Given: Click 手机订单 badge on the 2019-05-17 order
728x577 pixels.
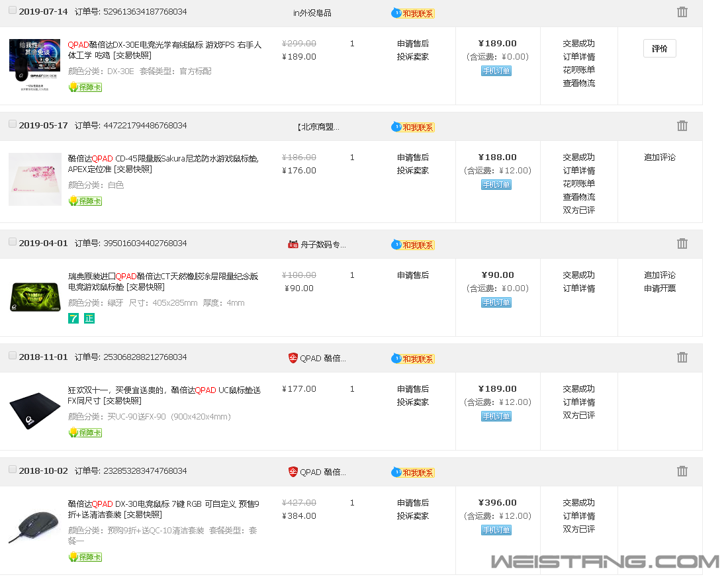Looking at the screenshot, I should pos(496,185).
